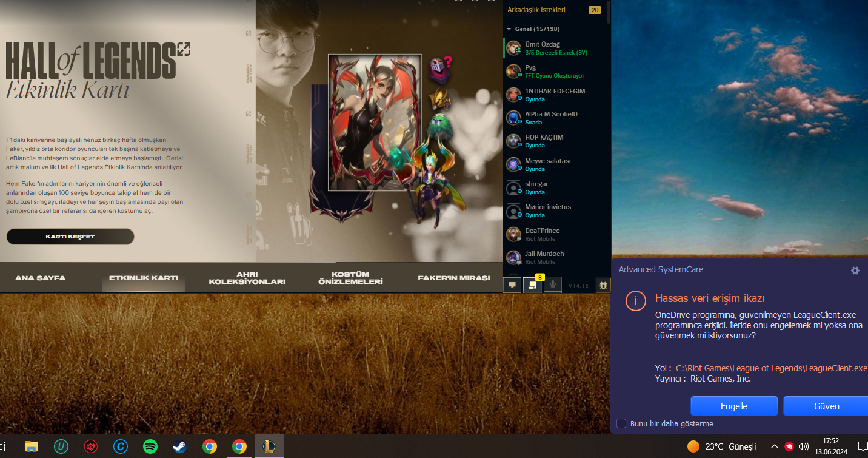
Task: Open AHRI KOLEKSİYONLARI tab
Action: point(247,278)
